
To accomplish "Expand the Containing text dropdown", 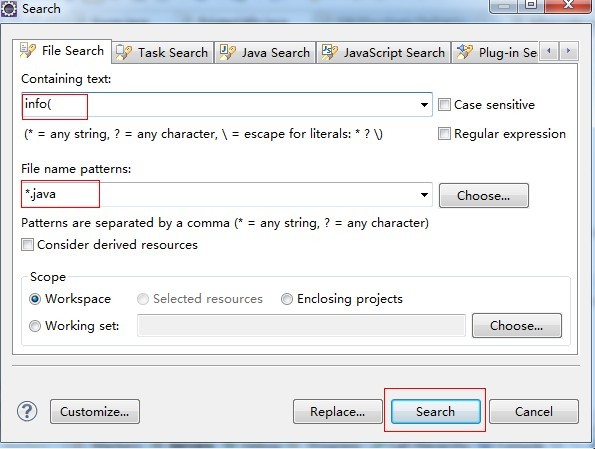I will coord(424,104).
